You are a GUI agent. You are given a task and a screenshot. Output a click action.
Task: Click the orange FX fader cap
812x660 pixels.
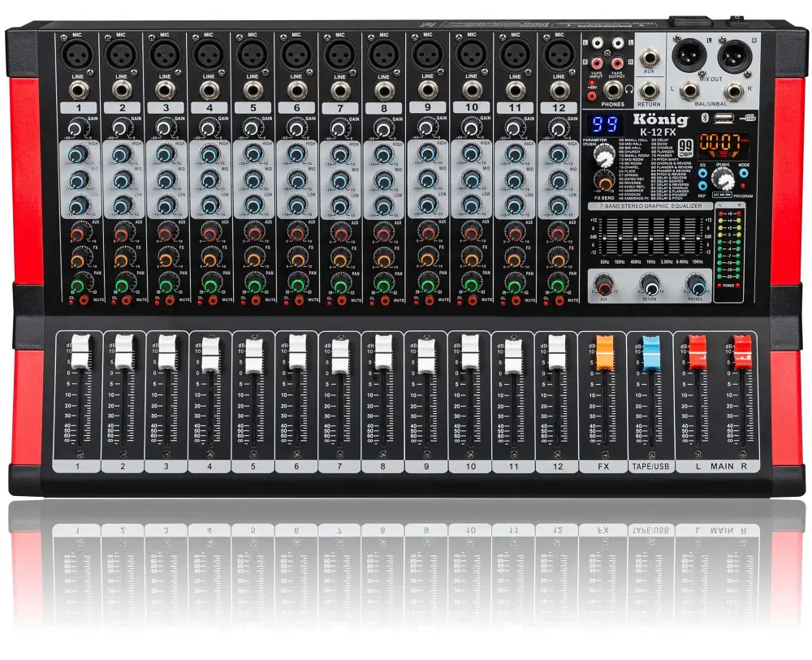tap(606, 352)
